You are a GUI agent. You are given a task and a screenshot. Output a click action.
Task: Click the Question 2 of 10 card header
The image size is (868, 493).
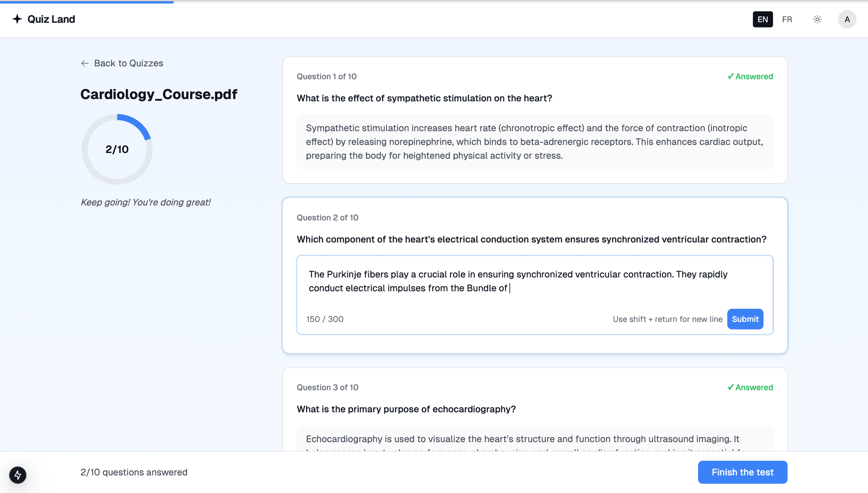[x=327, y=218]
